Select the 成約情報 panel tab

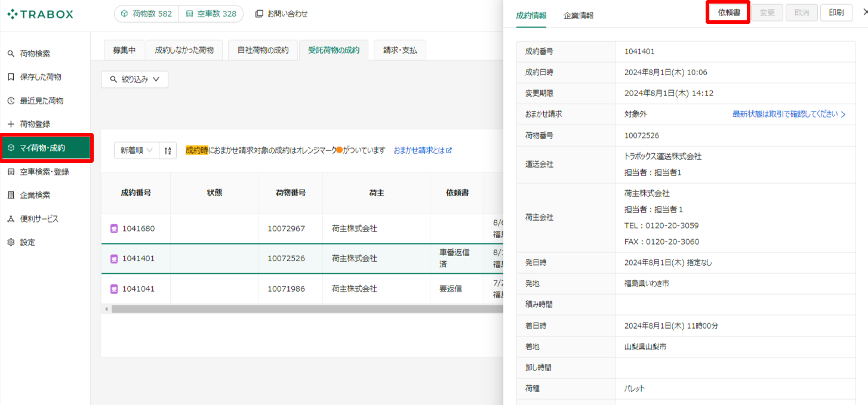click(x=531, y=16)
